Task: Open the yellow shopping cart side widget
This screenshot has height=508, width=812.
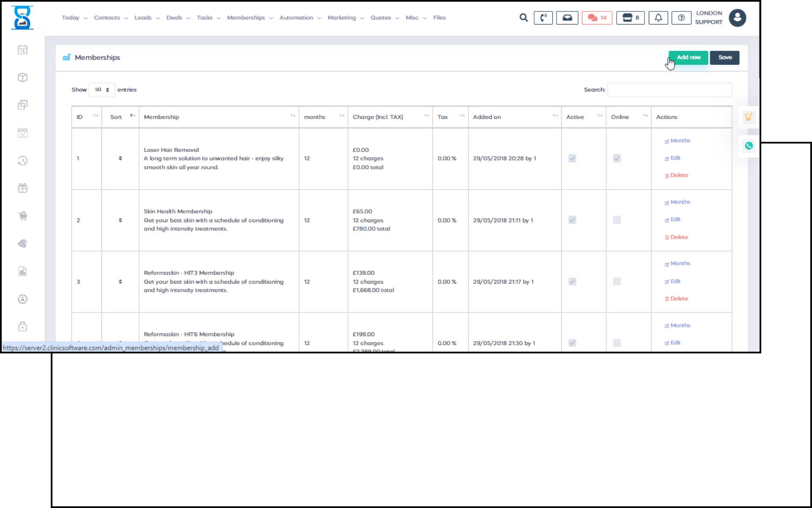Action: point(748,117)
